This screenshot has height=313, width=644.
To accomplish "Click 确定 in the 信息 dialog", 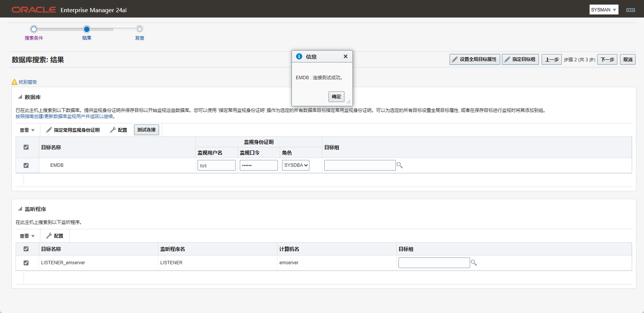I will coord(336,97).
